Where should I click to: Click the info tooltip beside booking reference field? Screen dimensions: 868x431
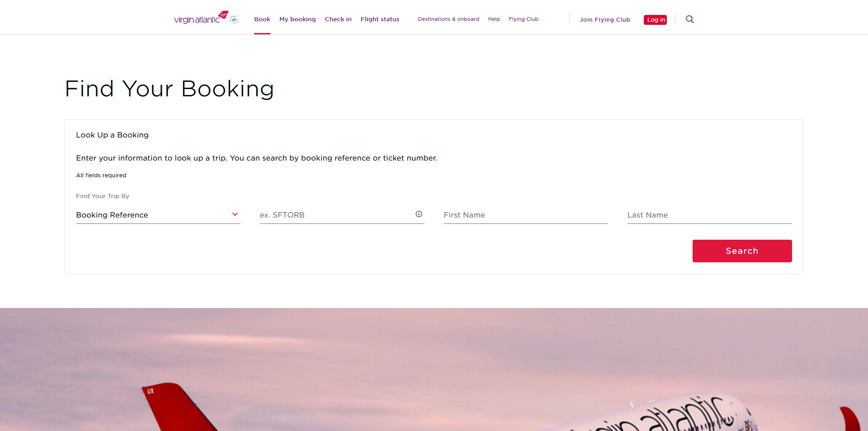(419, 214)
